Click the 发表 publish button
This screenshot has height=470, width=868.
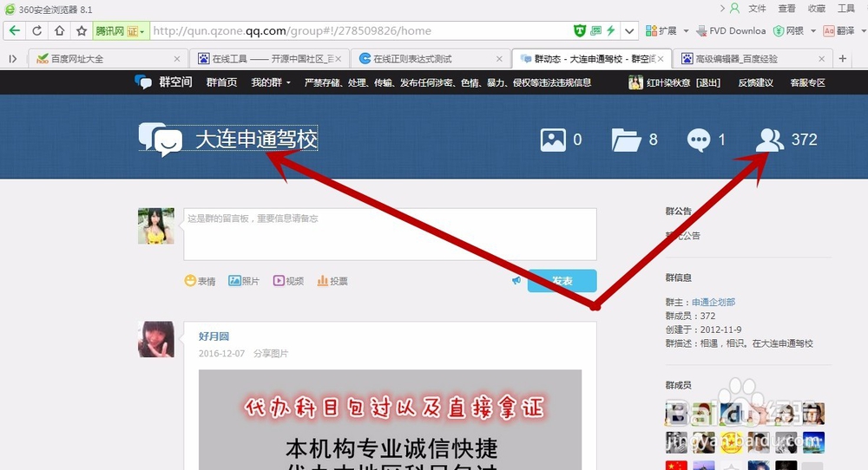coord(562,281)
